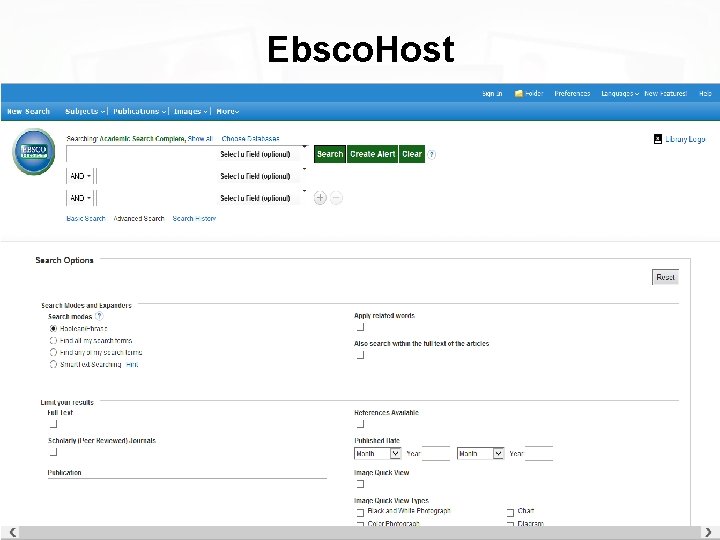This screenshot has width=720, height=540.
Task: Expand the Subjects menu
Action: click(85, 111)
